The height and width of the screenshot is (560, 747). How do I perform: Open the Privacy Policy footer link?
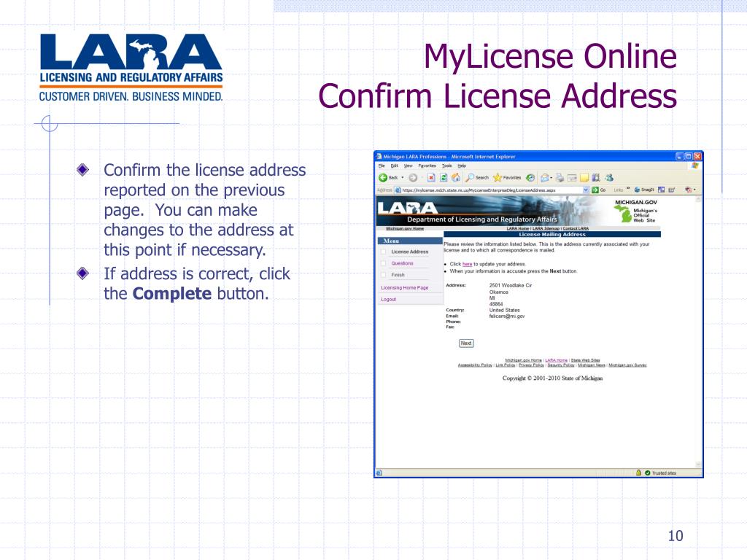pyautogui.click(x=531, y=365)
